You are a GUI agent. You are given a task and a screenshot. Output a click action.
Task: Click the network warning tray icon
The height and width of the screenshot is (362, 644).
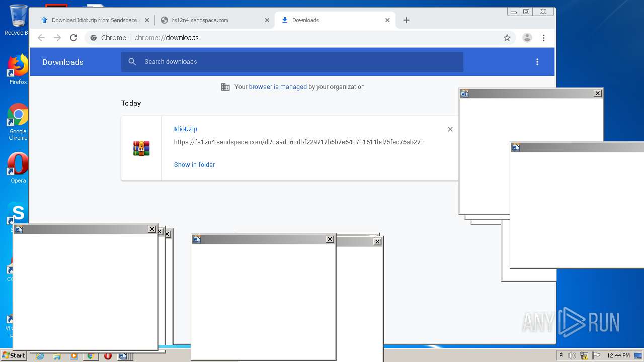pos(584,355)
